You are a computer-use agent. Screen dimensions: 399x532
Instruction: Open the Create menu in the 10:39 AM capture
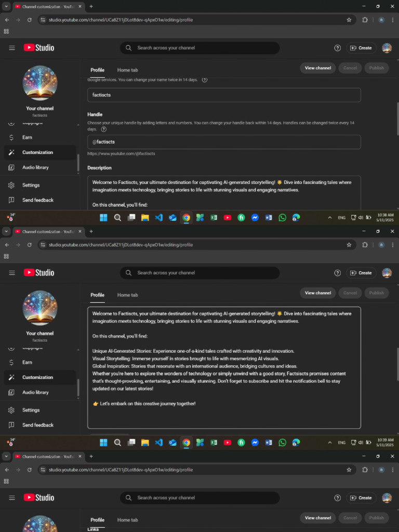coord(362,273)
